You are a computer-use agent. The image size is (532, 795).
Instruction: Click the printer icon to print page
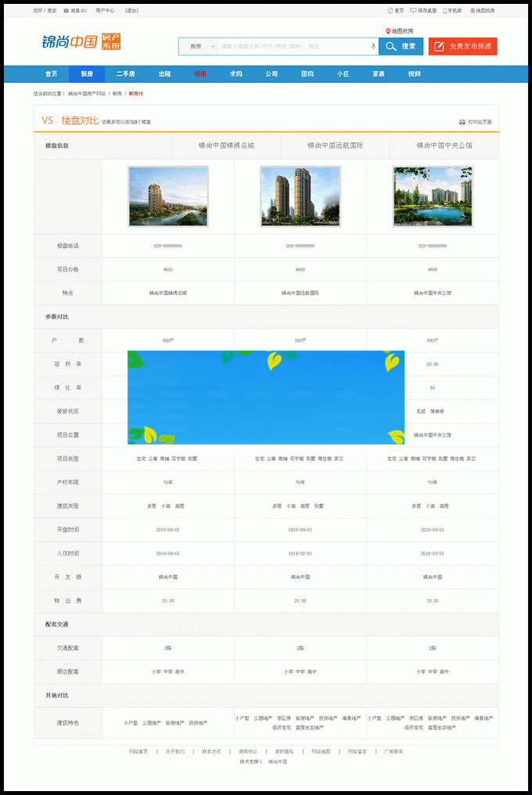(x=462, y=122)
